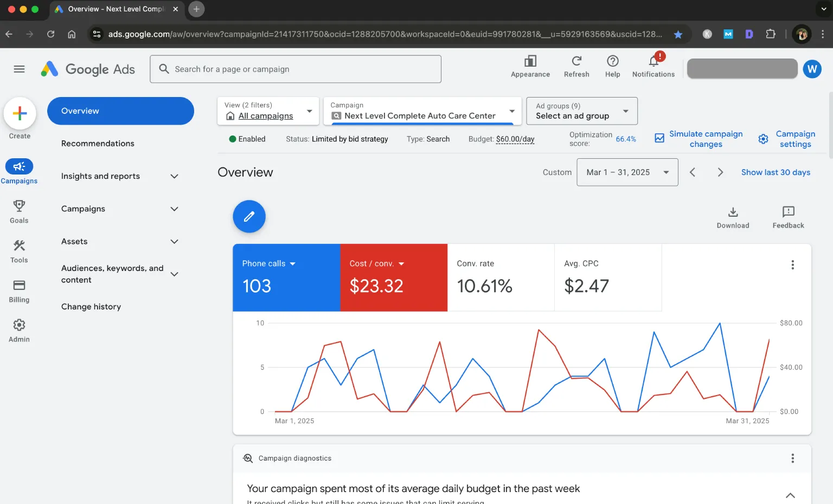Expand Insights and reports section
This screenshot has width=833, height=504.
pos(174,176)
